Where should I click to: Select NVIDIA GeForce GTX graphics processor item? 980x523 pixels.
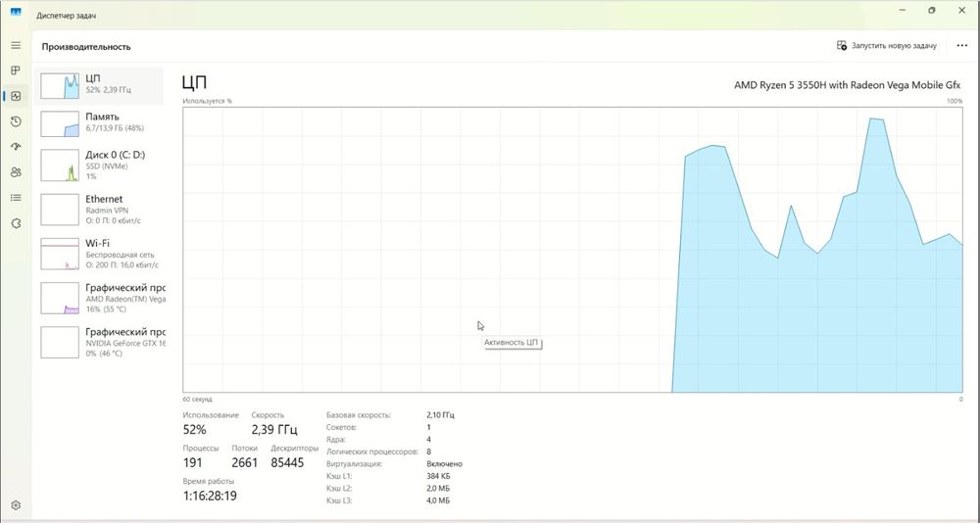101,343
